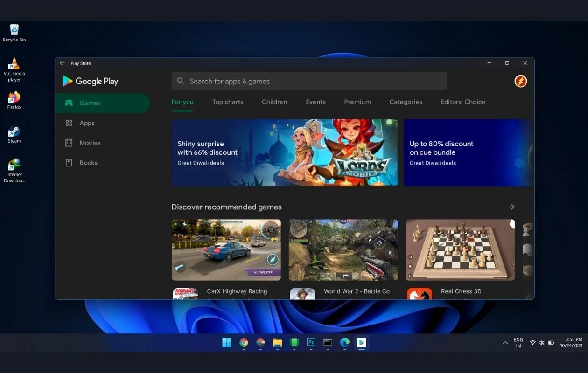Select Apps in the Play Store sidebar

(103, 123)
